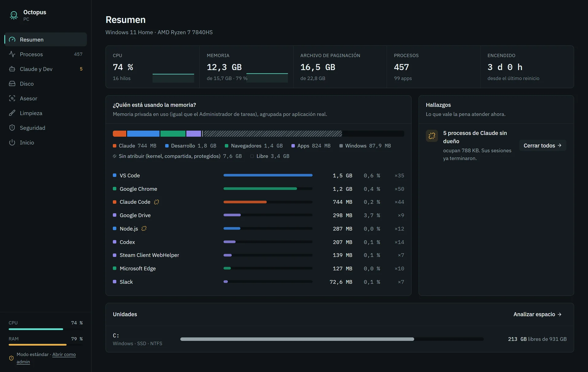Select the Codex row
588x372 pixels.
(258, 242)
